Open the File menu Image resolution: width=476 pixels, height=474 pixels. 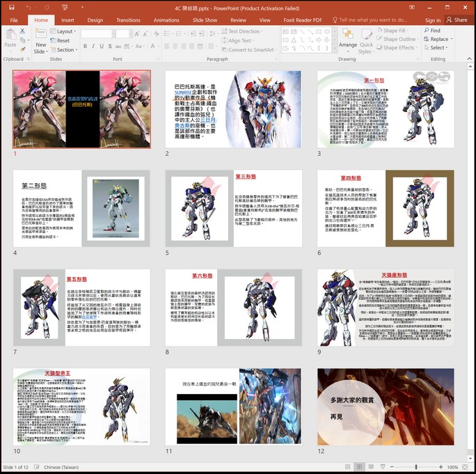pos(14,20)
